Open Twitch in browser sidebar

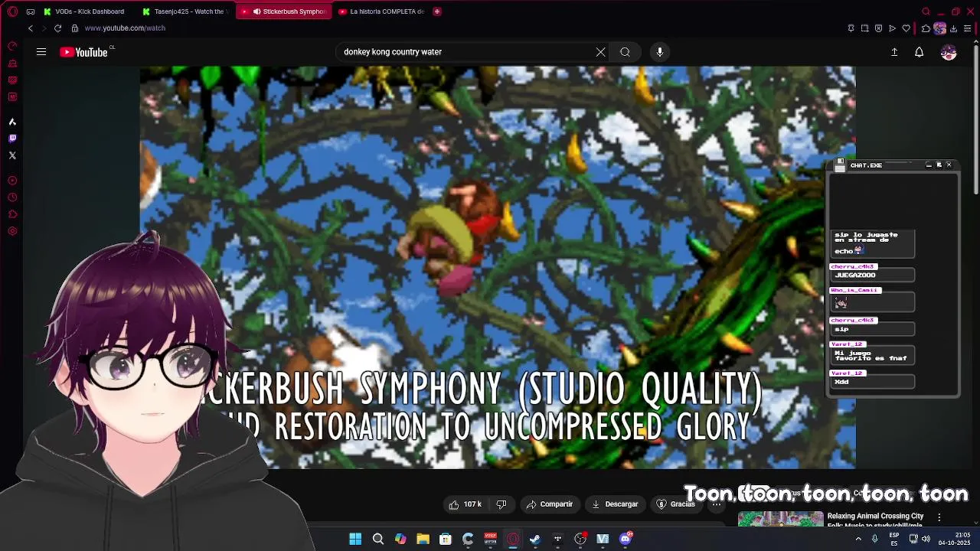pos(12,139)
